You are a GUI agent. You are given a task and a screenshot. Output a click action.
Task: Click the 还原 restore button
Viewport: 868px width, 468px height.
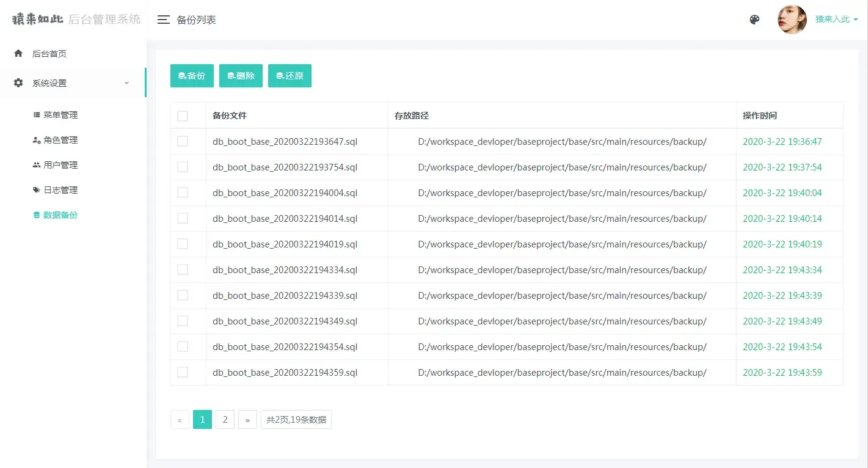(x=290, y=75)
